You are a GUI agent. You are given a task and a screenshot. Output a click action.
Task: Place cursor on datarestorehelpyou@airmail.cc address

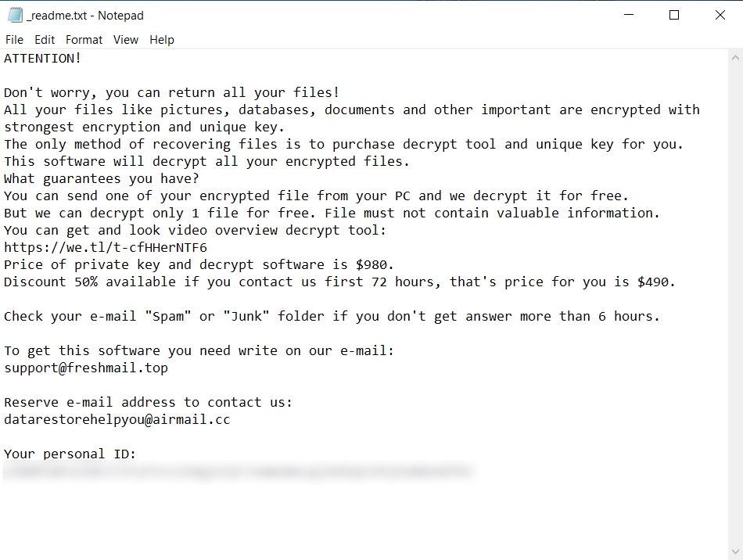117,419
